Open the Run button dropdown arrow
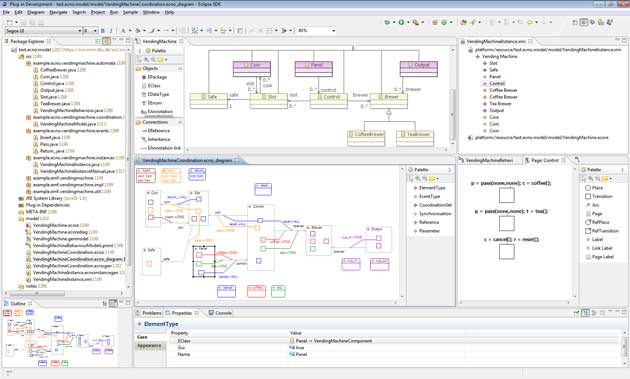 pos(408,23)
